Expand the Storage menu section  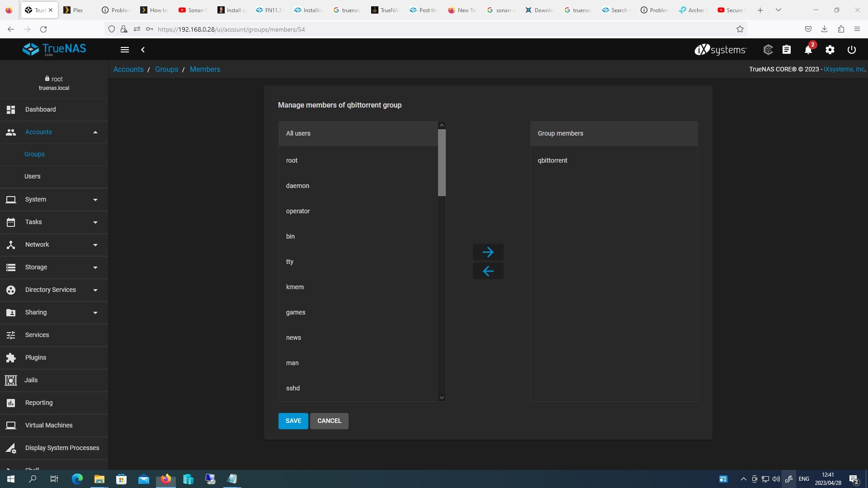[54, 267]
